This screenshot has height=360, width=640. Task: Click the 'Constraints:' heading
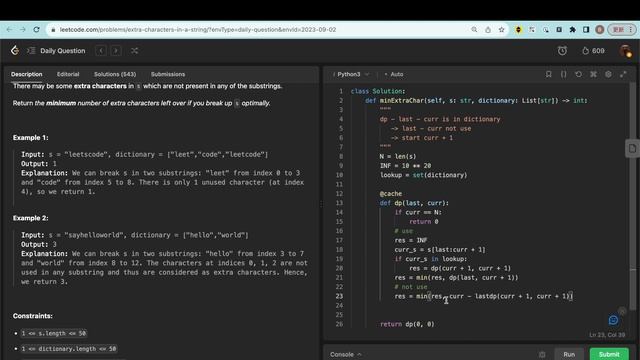(33, 316)
